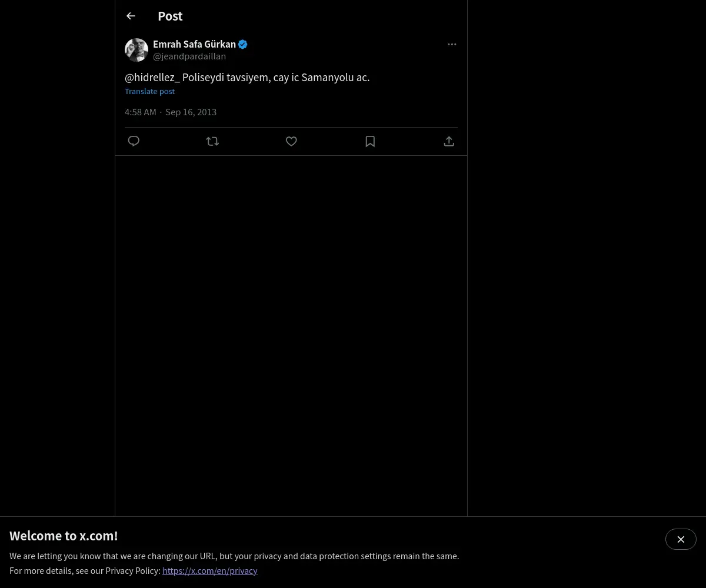Click the blue verified badge
Image resolution: width=706 pixels, height=588 pixels.
pyautogui.click(x=242, y=44)
